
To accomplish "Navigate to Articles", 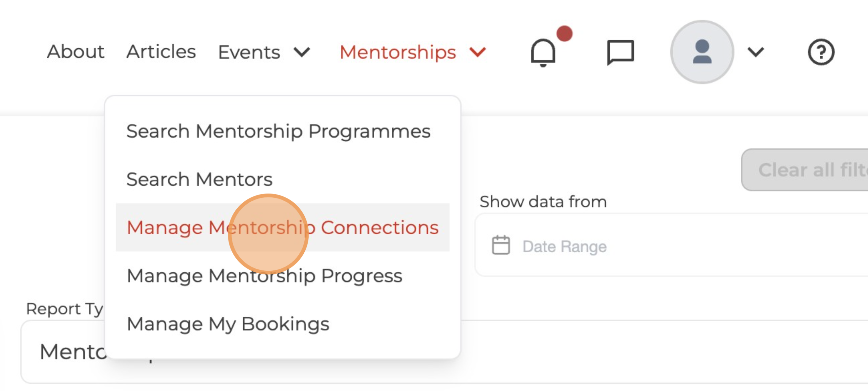I will [161, 52].
